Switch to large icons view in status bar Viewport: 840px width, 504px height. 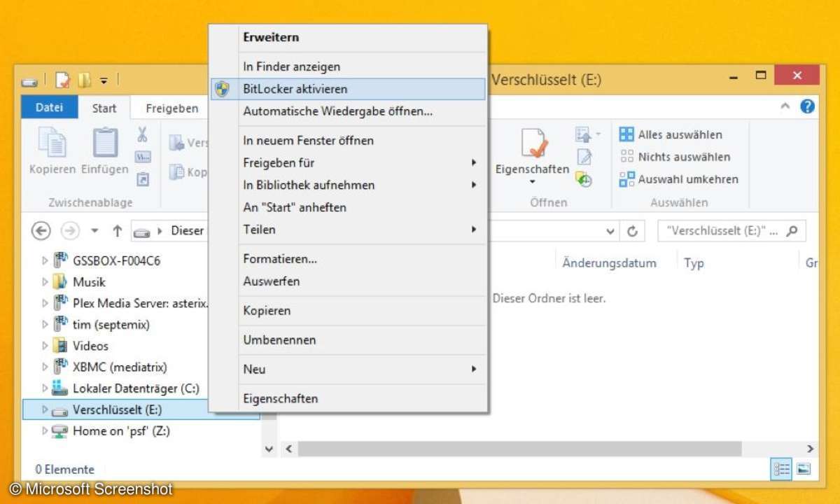click(x=804, y=469)
